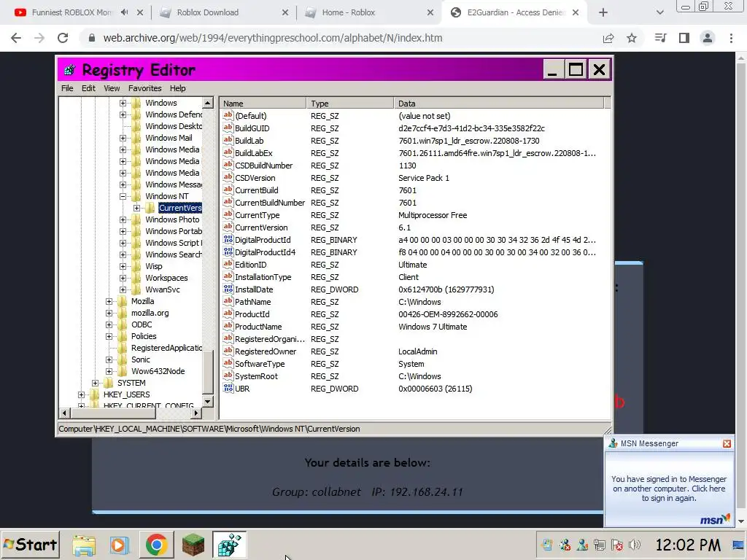Select the BuildGUID value icon
Viewport: 747px width, 560px height.
[228, 128]
